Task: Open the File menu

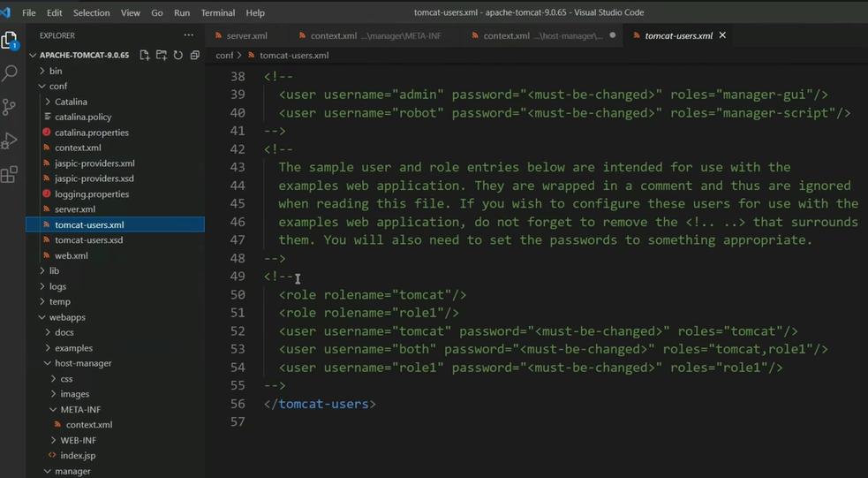Action: [x=29, y=12]
